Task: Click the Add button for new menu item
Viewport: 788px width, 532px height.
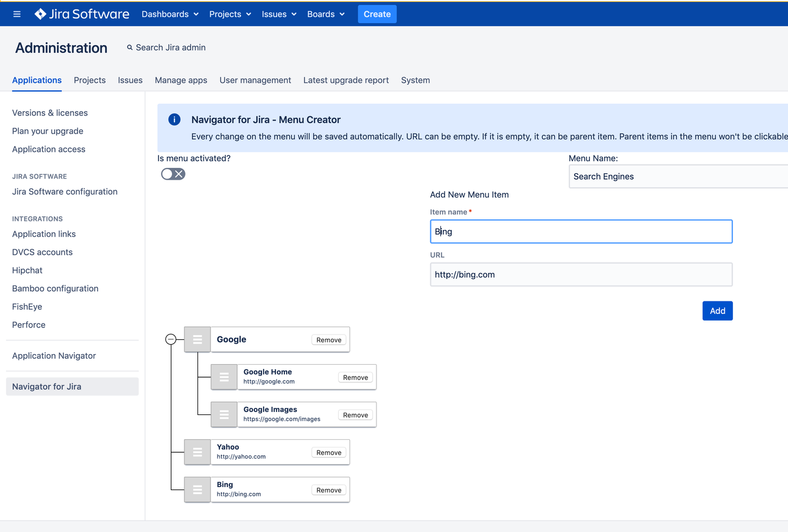Action: point(718,311)
